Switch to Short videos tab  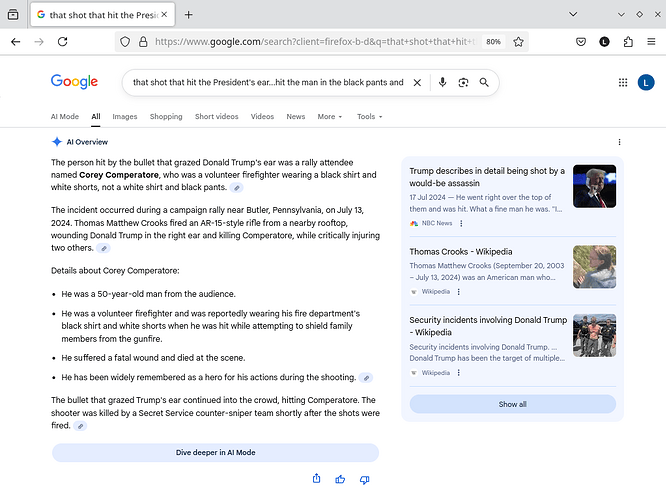tap(217, 116)
